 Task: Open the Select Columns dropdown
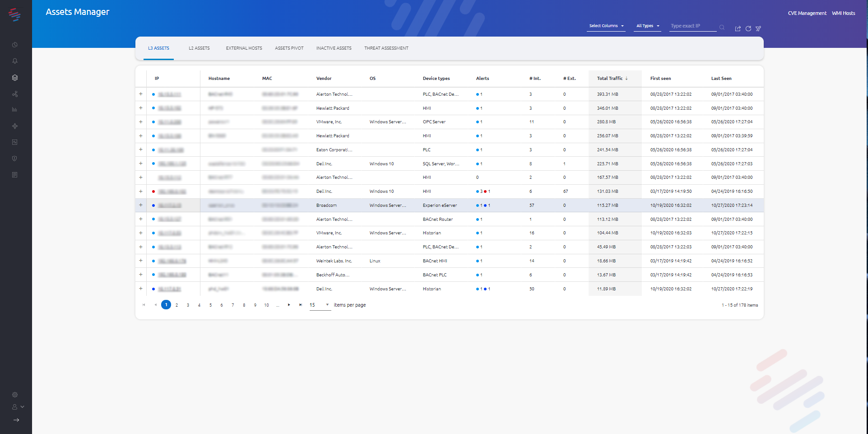point(606,26)
